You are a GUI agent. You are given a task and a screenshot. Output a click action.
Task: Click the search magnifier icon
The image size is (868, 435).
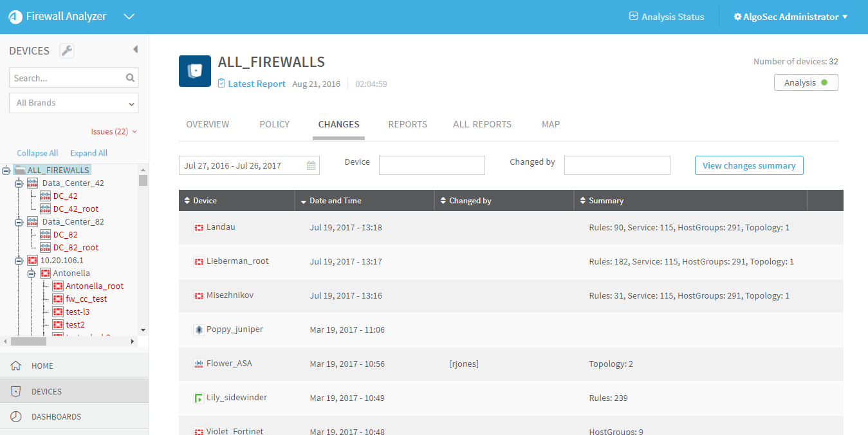click(130, 78)
